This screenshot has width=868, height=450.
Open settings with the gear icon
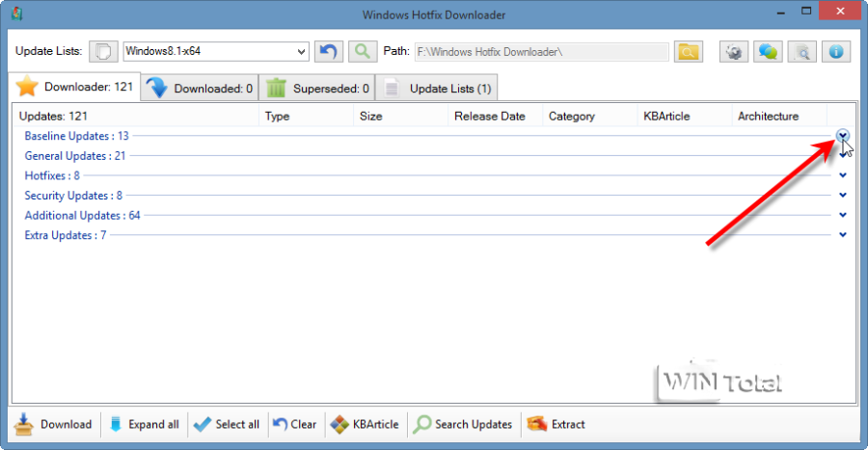[734, 51]
